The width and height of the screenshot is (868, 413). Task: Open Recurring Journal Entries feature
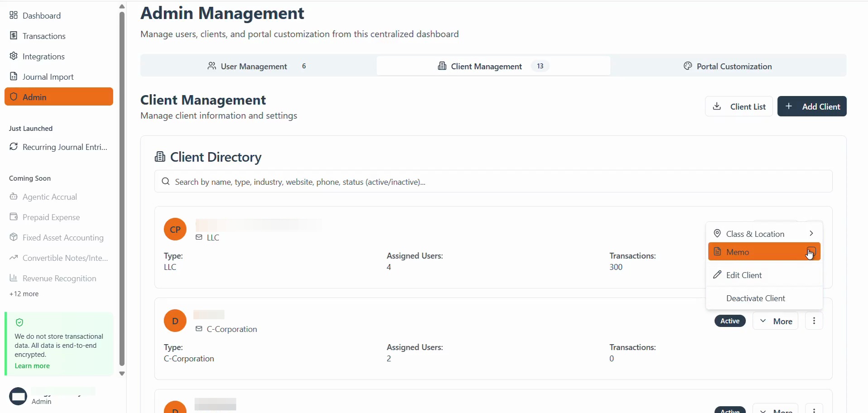click(58, 147)
